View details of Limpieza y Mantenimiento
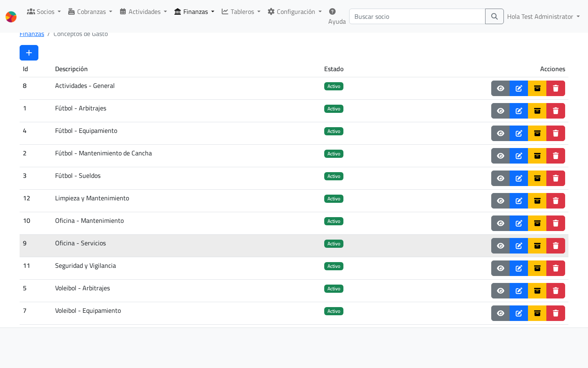 click(x=500, y=201)
